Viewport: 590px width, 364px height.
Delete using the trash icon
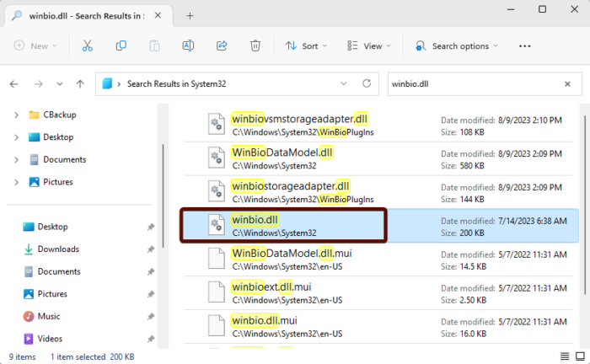256,46
